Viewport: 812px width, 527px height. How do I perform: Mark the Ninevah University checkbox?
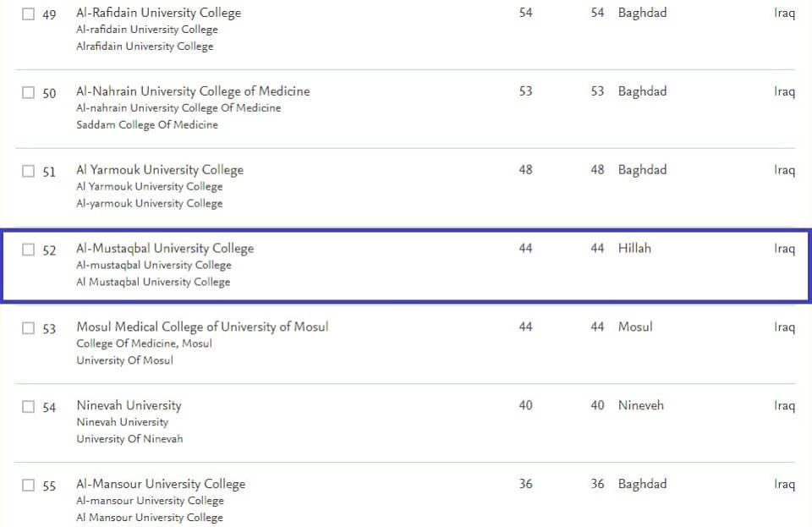pyautogui.click(x=29, y=407)
